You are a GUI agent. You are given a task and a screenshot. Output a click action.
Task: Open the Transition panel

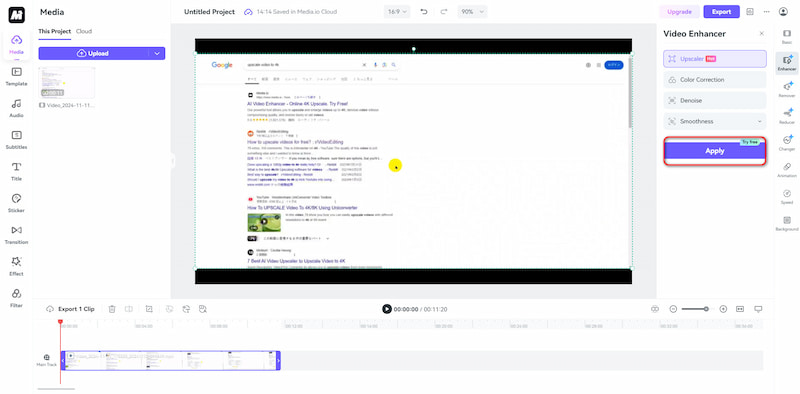tap(16, 235)
